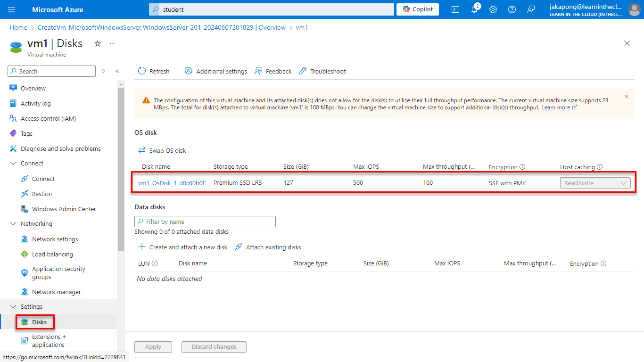Collapse the sidebar with double chevron
644x362 pixels.
tap(117, 71)
